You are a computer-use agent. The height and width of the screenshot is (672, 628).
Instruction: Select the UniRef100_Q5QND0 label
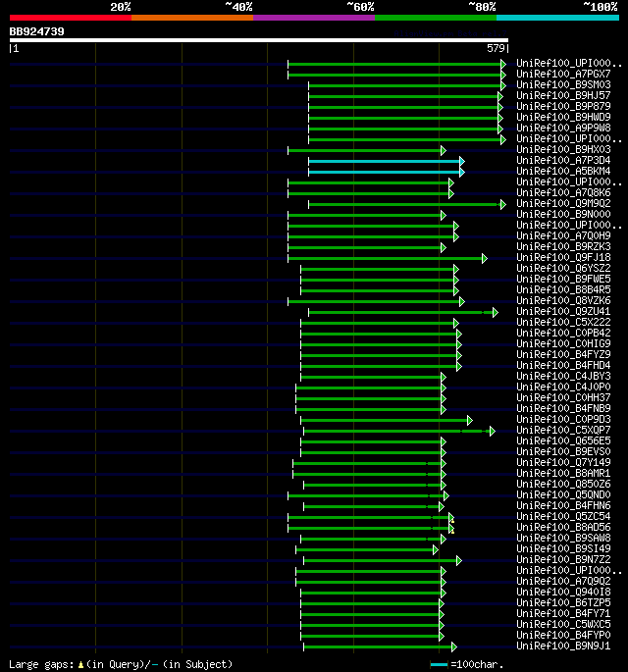(563, 495)
